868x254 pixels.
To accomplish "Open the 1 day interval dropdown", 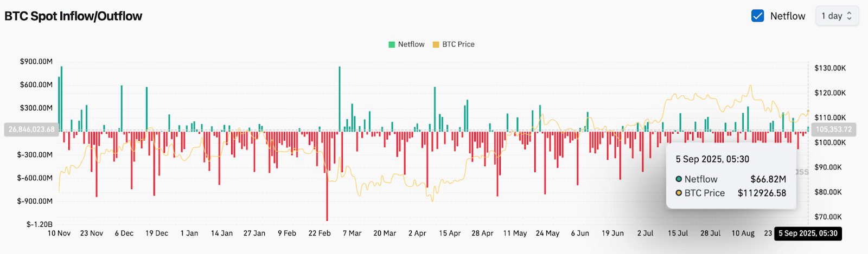I will click(x=837, y=16).
